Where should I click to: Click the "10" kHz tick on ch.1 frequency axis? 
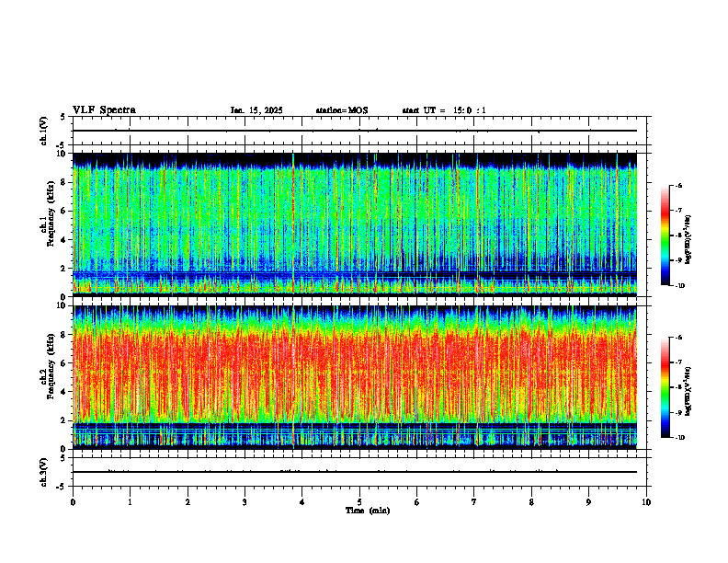(63, 154)
